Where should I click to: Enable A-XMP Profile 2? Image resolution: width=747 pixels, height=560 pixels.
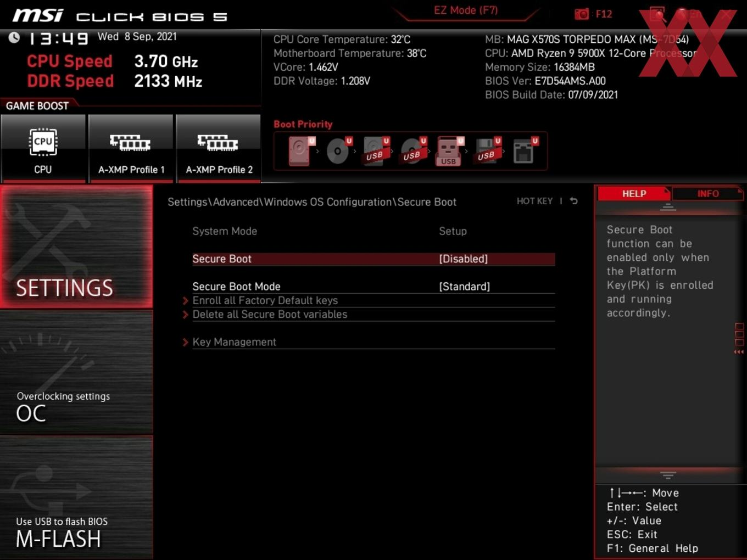point(219,148)
